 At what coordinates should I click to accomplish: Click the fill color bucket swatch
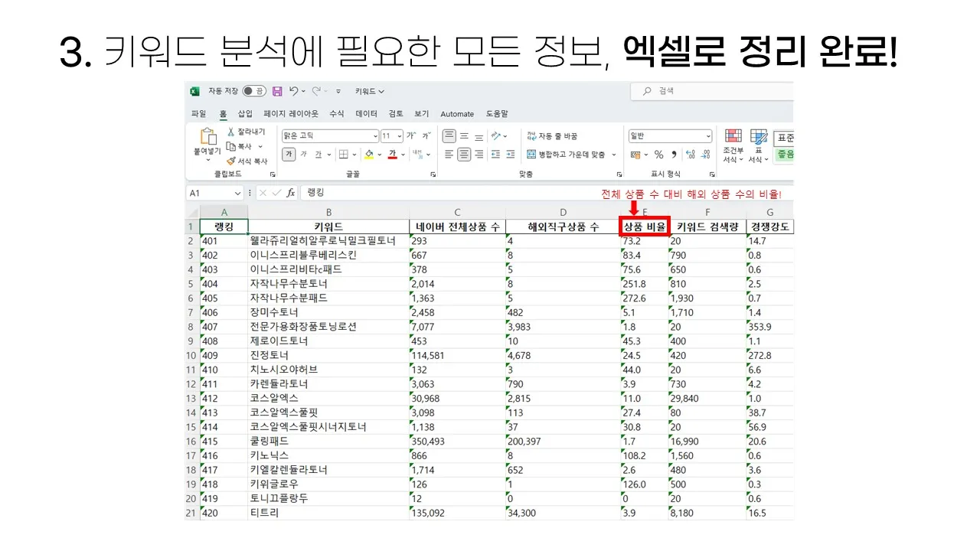pyautogui.click(x=368, y=155)
